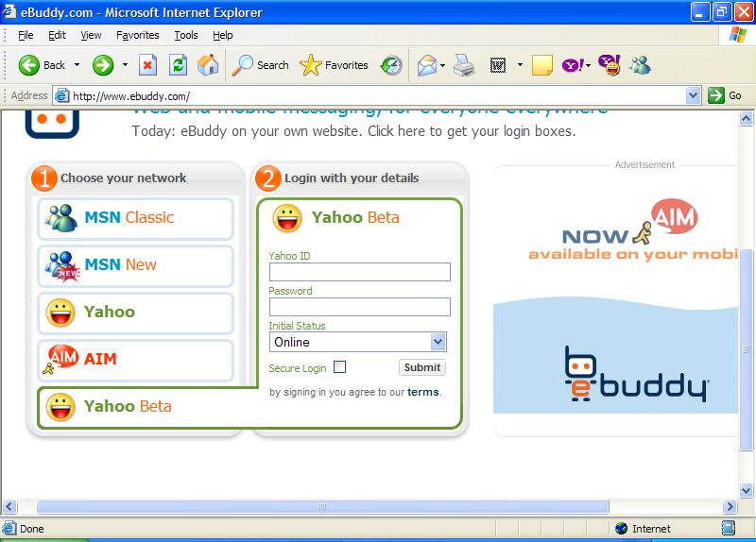756x542 pixels.
Task: Open the History clock icon
Action: 391,65
